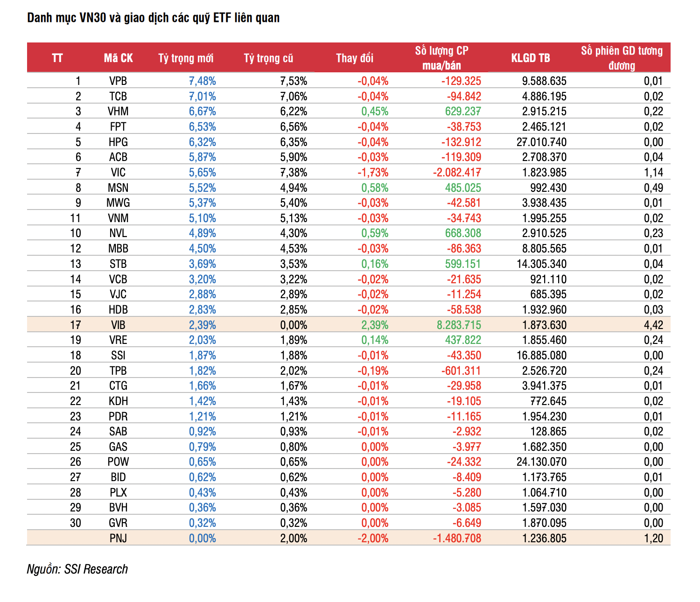
Task: Click the 'KLGD TB' column header
Action: [x=531, y=58]
